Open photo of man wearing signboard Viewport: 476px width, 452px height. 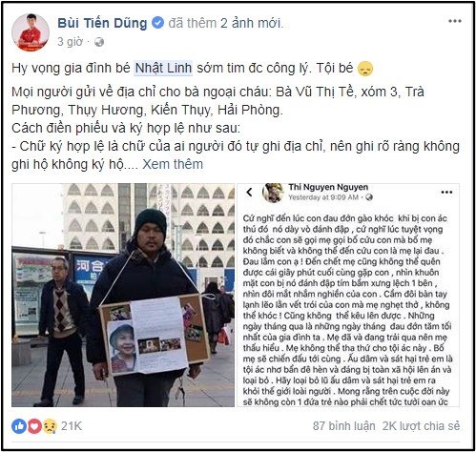click(x=123, y=295)
